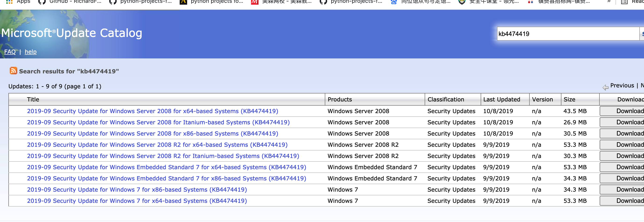
Task: Download the Server 2008 x86 update (30.5 MB)
Action: click(622, 134)
